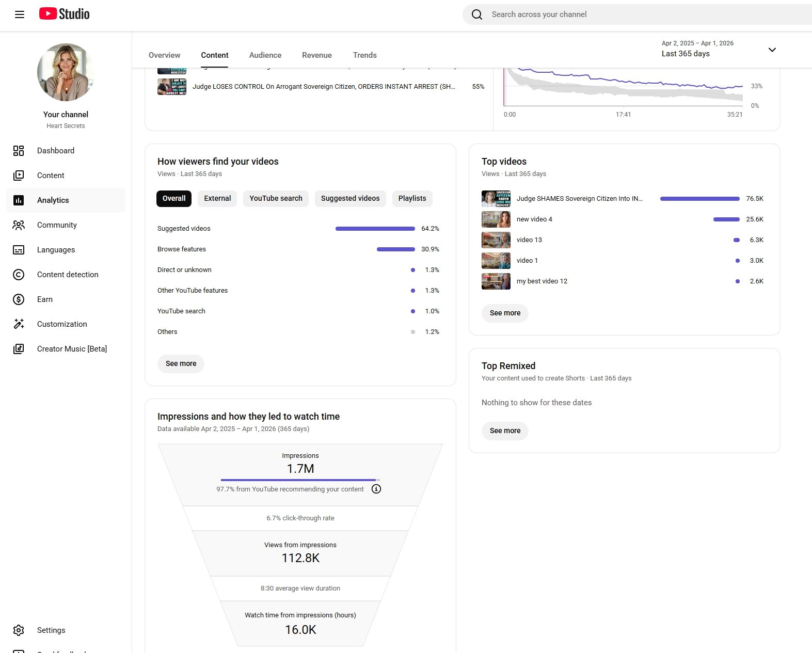This screenshot has height=653, width=812.
Task: Select the External traffic filter chip
Action: (217, 199)
